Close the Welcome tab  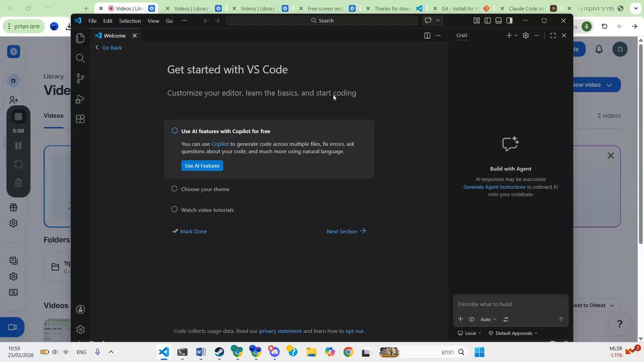click(134, 36)
